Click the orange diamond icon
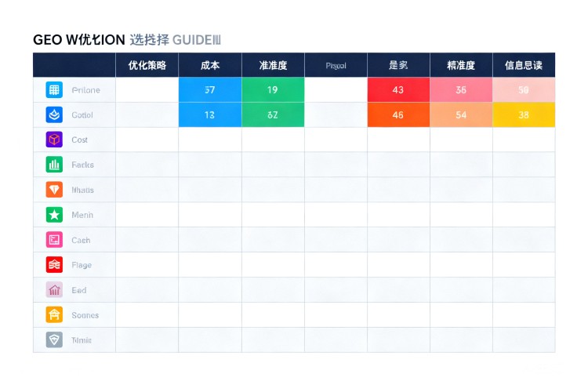 (x=54, y=190)
